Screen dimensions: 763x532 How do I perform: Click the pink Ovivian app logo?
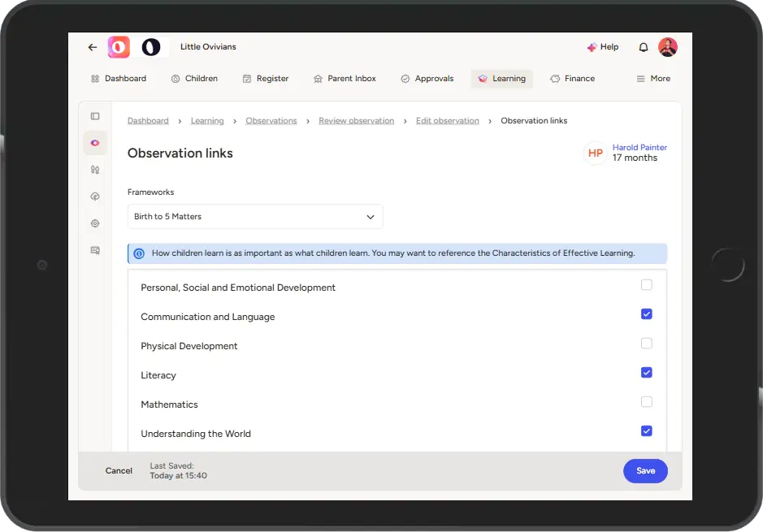coord(119,47)
